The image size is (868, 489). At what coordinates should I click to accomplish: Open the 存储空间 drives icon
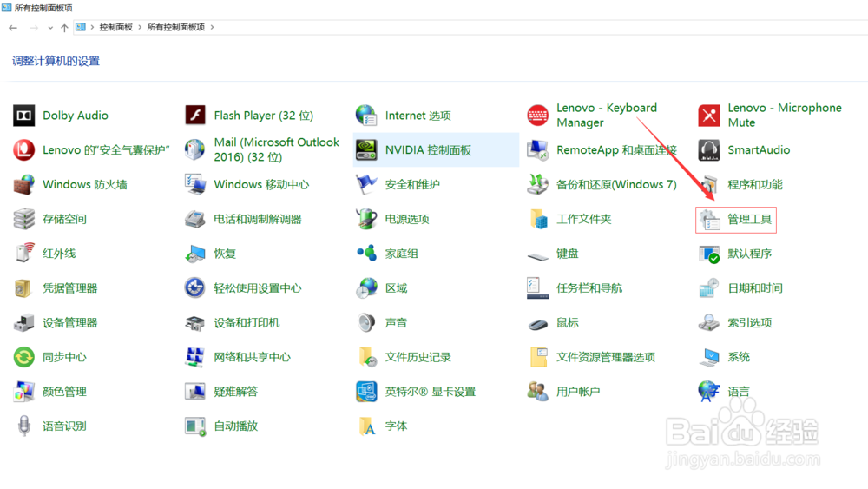click(x=23, y=219)
